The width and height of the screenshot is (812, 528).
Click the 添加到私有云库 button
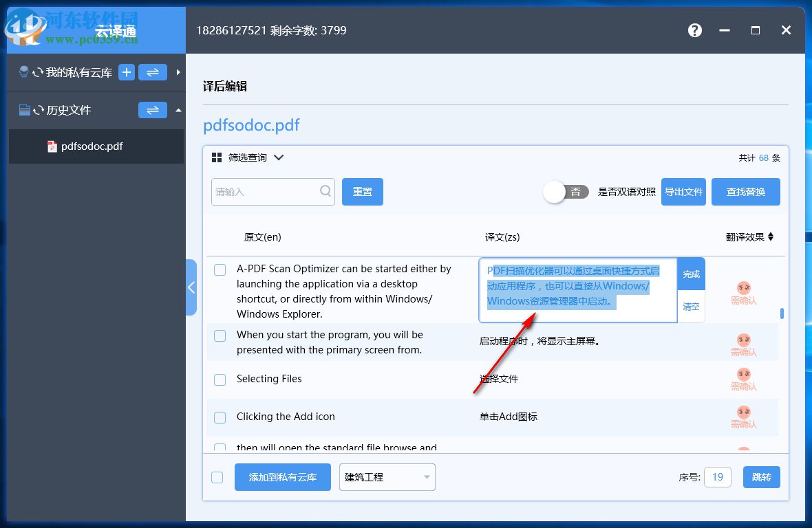pos(283,477)
